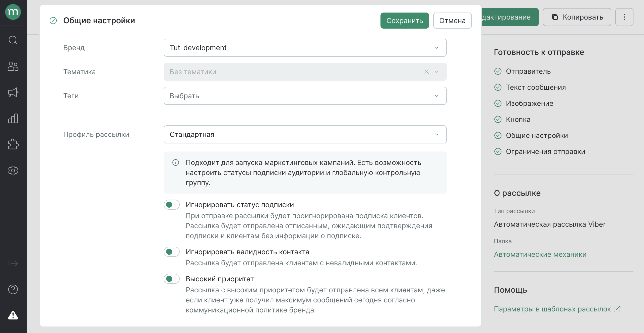Click the green Редактирование button

(510, 17)
